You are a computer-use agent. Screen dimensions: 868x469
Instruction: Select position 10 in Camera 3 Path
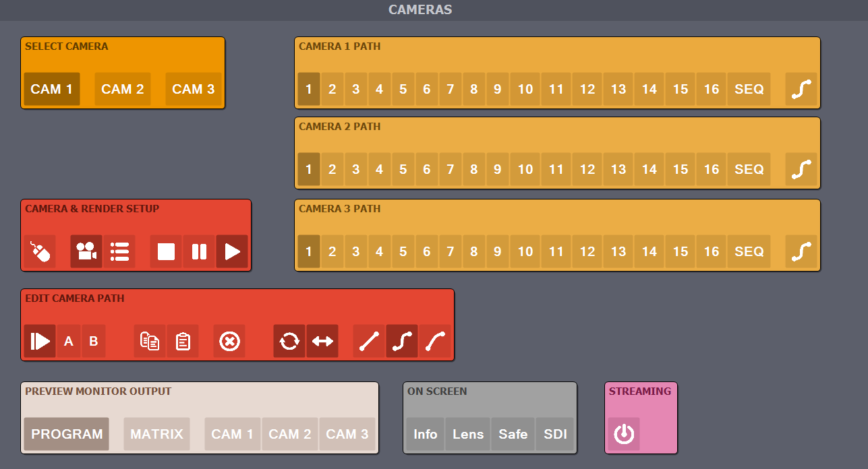pyautogui.click(x=525, y=252)
